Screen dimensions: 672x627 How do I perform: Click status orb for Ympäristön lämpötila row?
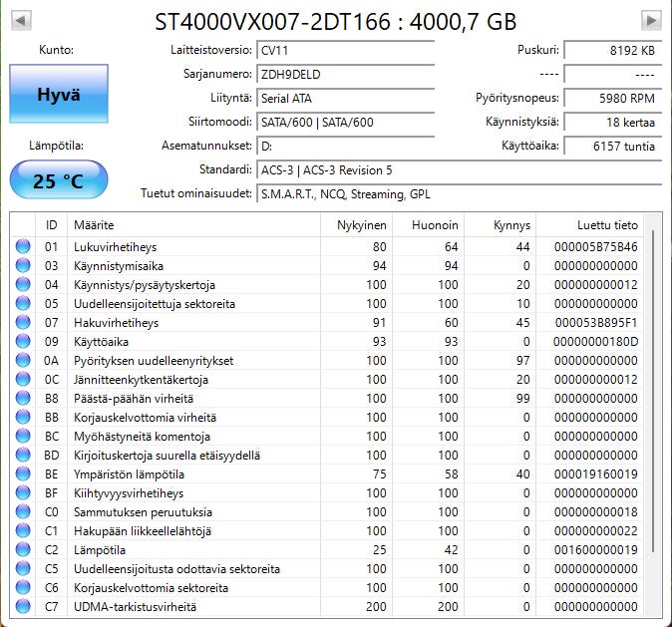click(x=23, y=474)
